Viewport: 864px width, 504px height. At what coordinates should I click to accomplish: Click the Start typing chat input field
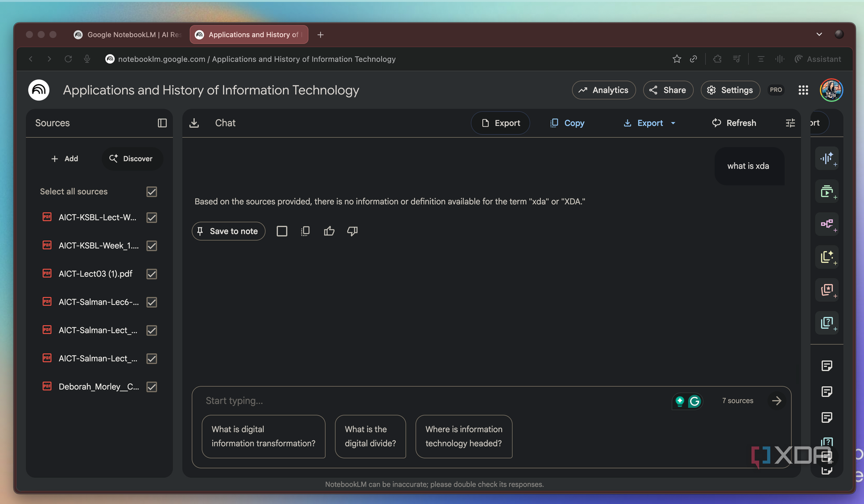pyautogui.click(x=367, y=400)
